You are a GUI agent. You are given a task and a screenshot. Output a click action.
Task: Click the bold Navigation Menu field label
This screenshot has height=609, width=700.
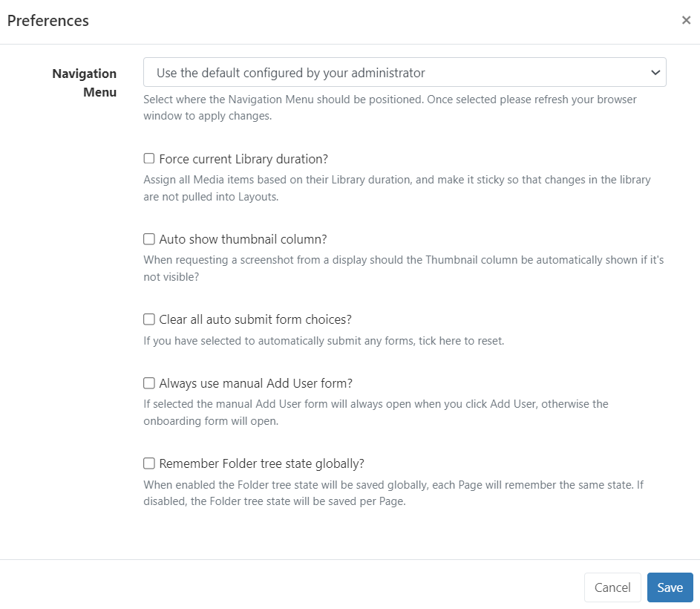(x=84, y=82)
